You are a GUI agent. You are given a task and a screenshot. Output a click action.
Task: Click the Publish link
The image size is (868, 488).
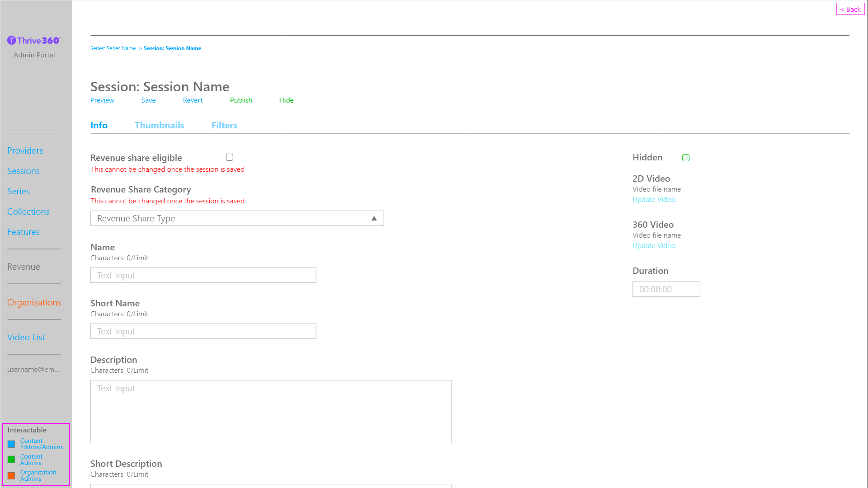241,100
